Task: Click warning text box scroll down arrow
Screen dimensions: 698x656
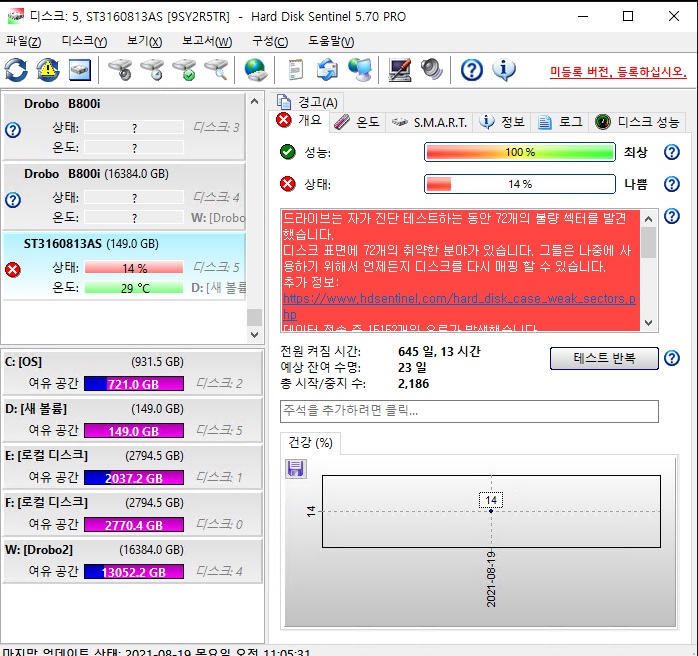Action: 649,323
